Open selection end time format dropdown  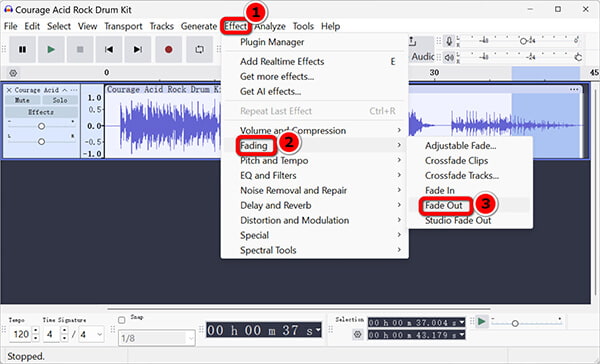pos(462,335)
